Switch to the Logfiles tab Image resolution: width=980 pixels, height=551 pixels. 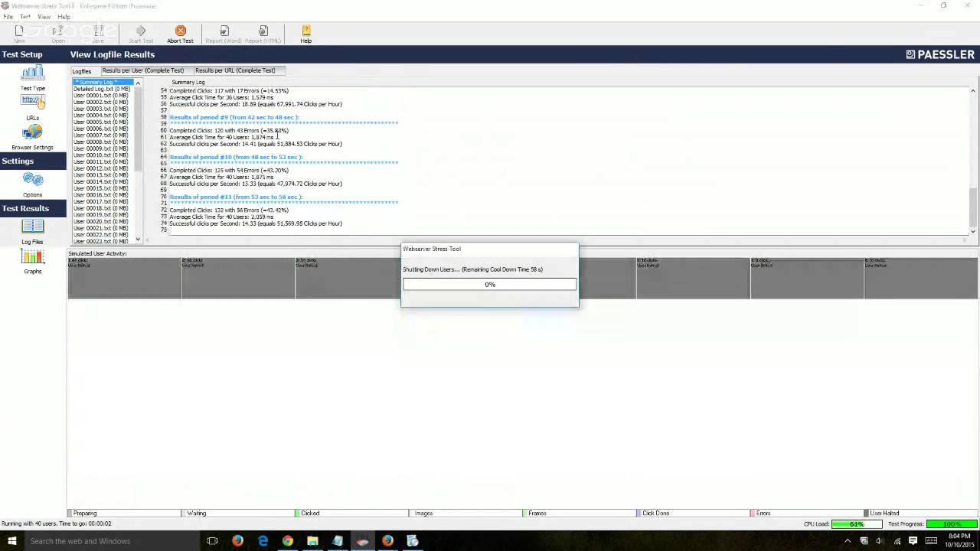82,71
